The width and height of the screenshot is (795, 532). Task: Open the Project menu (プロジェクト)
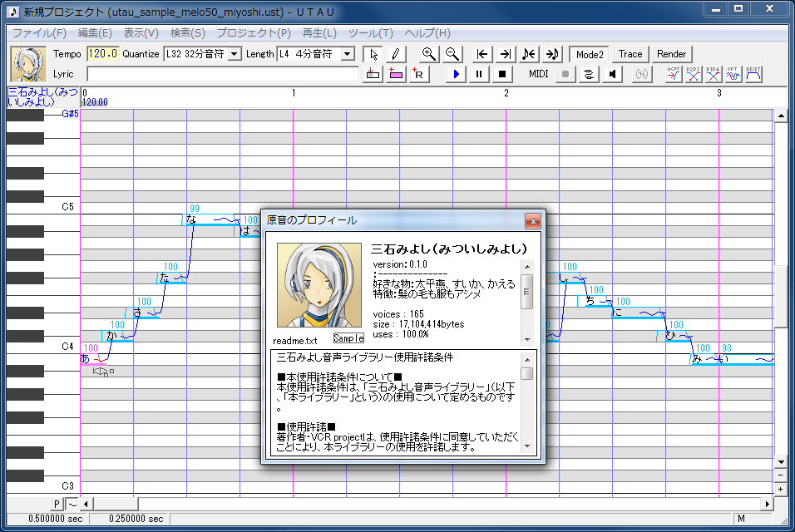click(254, 33)
